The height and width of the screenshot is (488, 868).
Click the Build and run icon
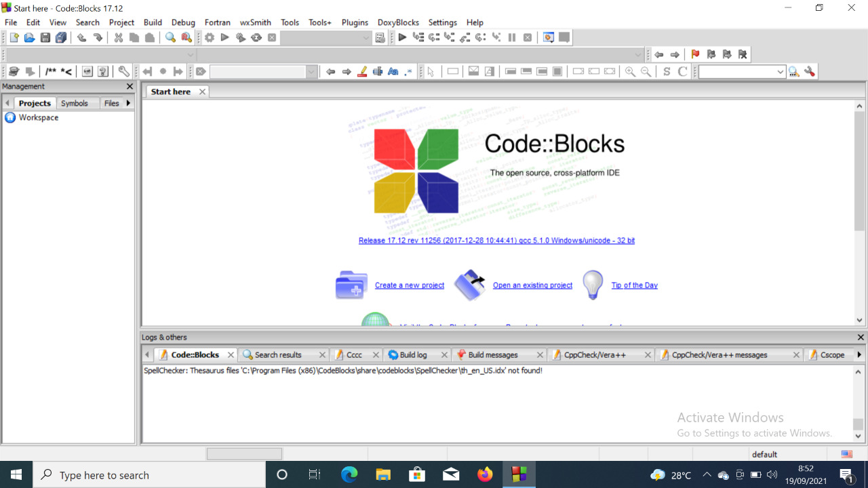(241, 38)
